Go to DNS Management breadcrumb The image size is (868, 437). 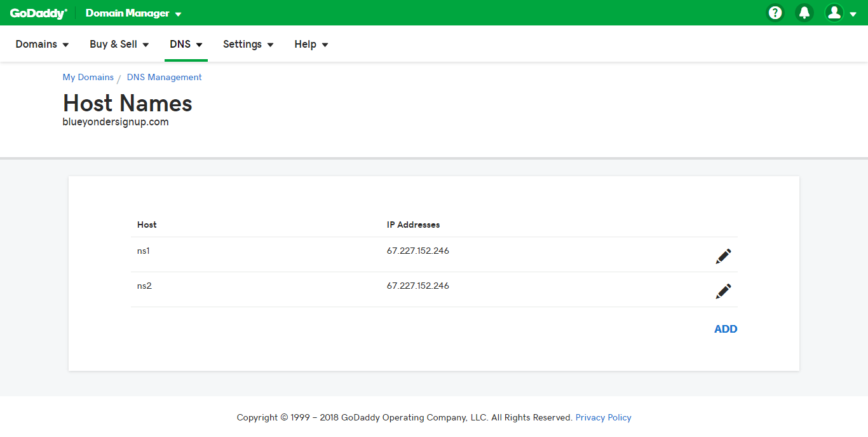click(x=165, y=77)
